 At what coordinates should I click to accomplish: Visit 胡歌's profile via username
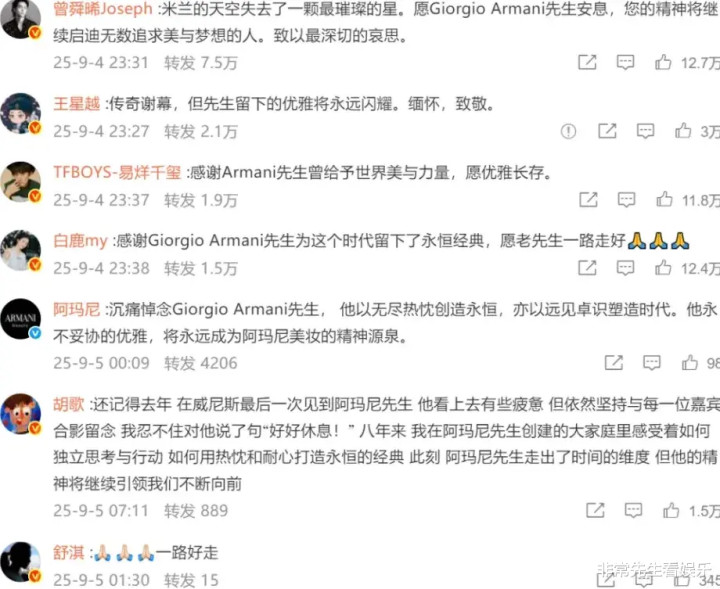(69, 404)
